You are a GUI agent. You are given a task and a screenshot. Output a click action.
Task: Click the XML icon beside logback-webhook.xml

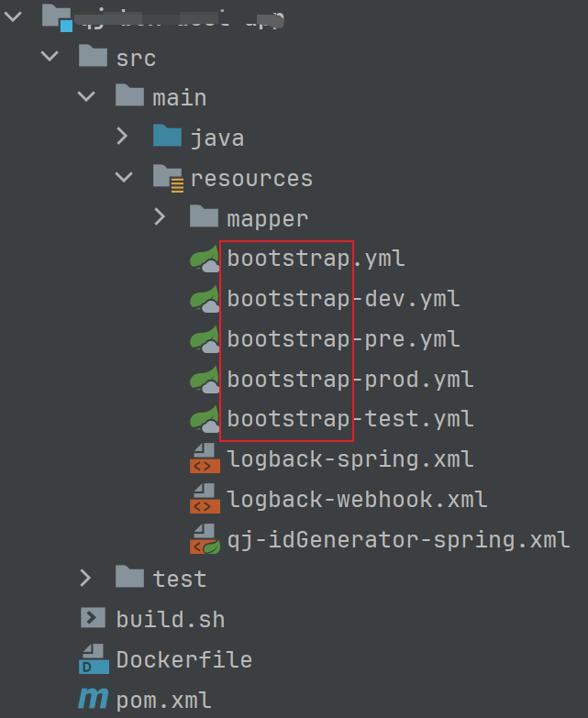pyautogui.click(x=204, y=499)
